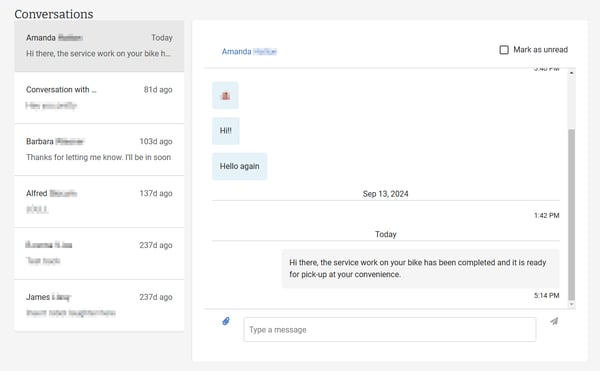Select Barbara's conversation from 103d ago
The image size is (600, 371).
pos(99,150)
